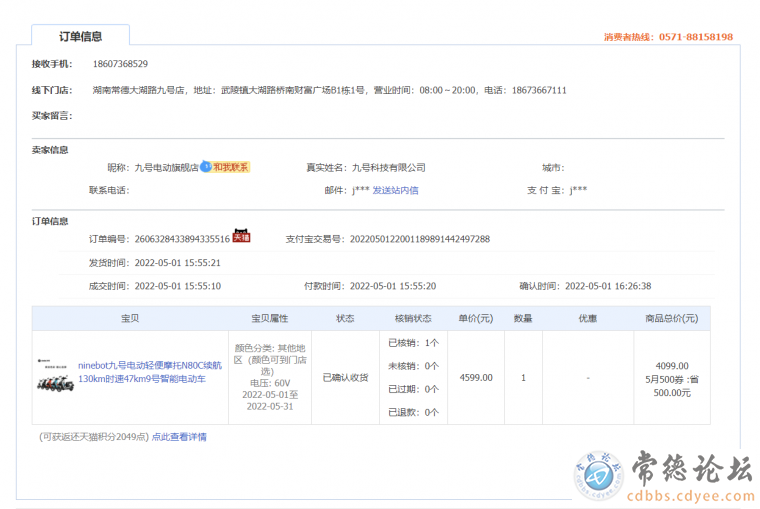Click the deal time 2022-05-01 15:55:10
Image resolution: width=760 pixels, height=509 pixels.
tap(177, 286)
